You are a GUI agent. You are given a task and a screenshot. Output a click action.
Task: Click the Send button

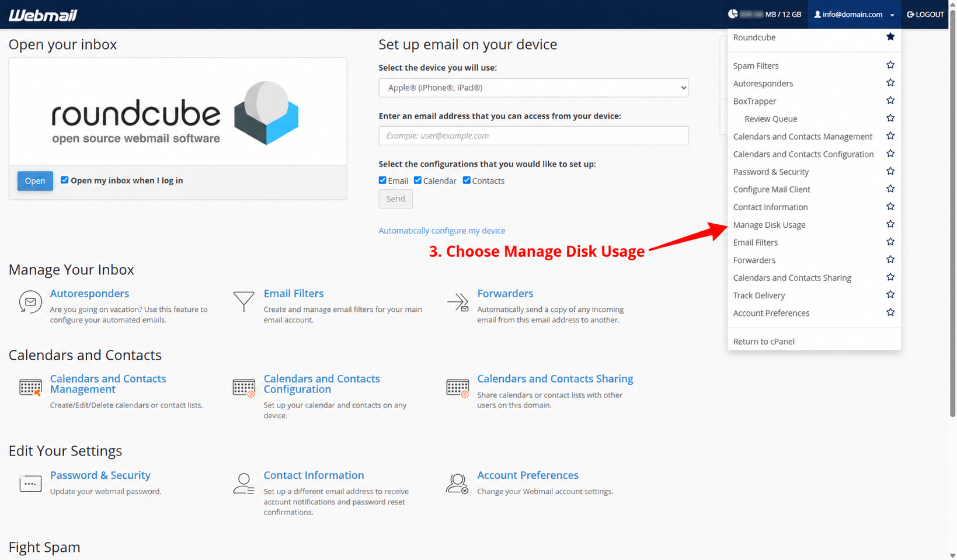click(395, 199)
